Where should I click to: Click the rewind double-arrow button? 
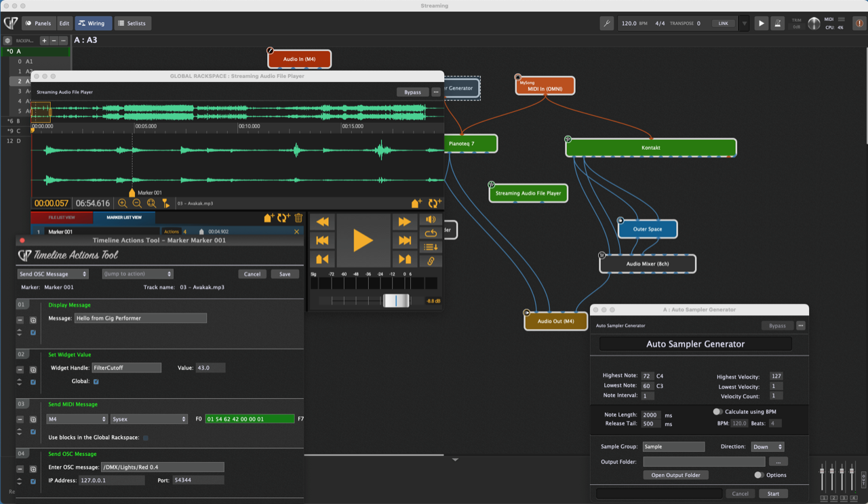pyautogui.click(x=323, y=222)
